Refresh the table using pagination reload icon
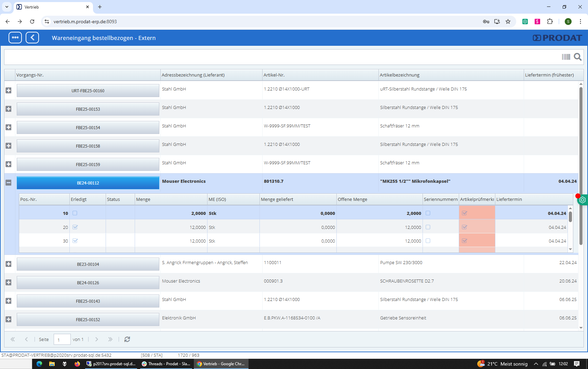The image size is (588, 369). point(127,339)
